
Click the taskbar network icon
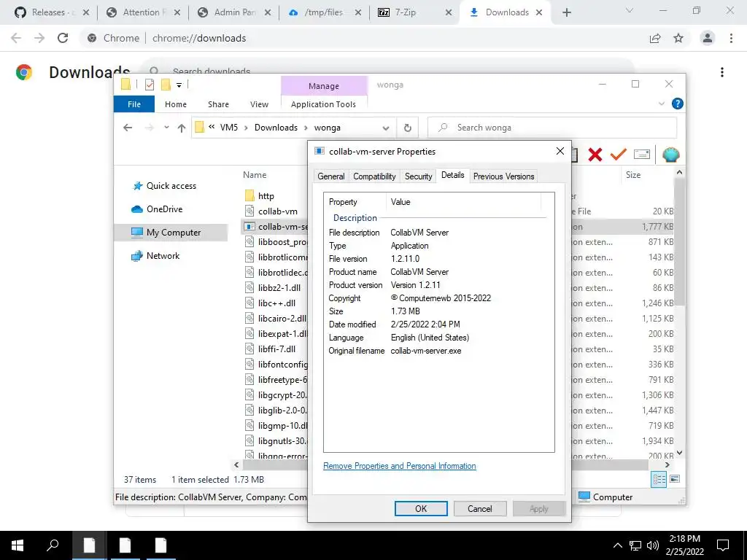click(x=635, y=545)
